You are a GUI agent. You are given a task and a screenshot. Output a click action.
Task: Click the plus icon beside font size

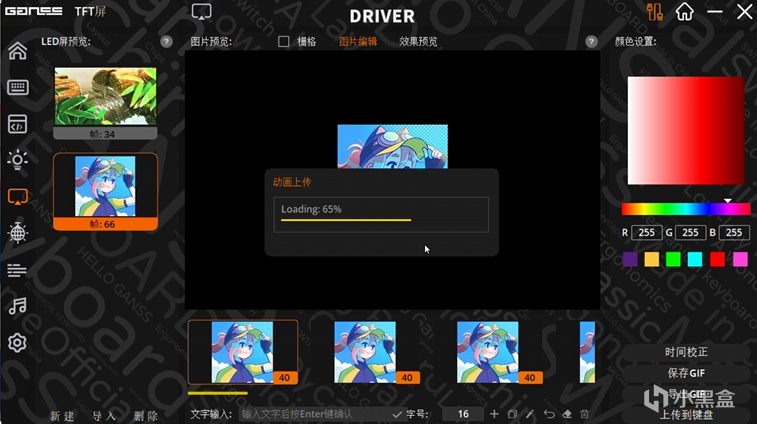pos(494,414)
